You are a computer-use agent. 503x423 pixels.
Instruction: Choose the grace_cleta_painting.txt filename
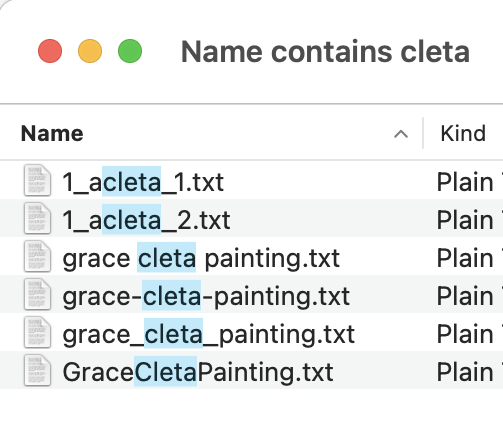[209, 335]
